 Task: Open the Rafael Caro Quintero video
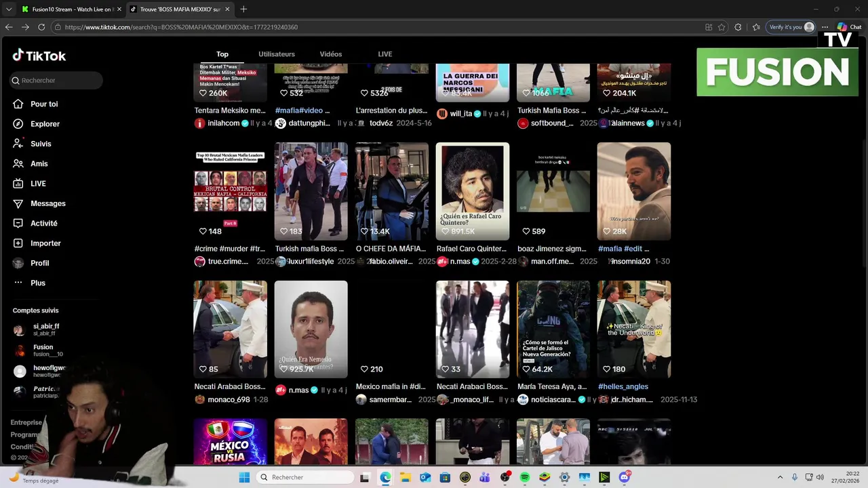pos(473,191)
